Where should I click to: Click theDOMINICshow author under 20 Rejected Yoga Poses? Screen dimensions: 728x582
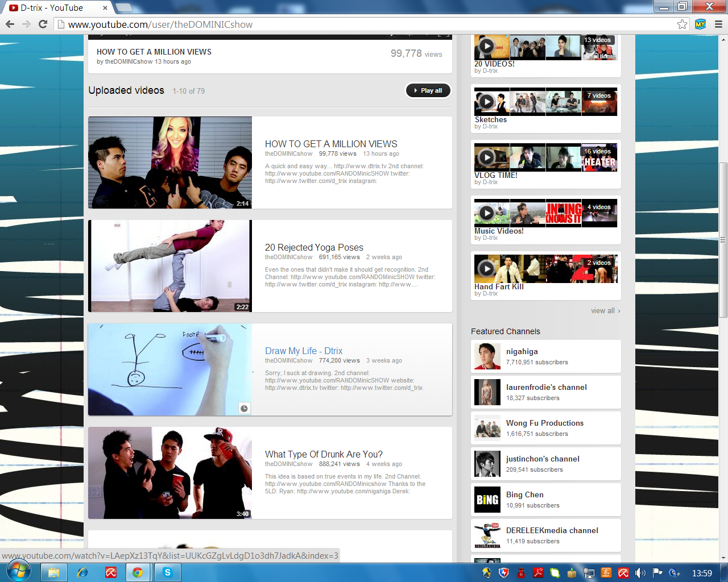coord(288,257)
